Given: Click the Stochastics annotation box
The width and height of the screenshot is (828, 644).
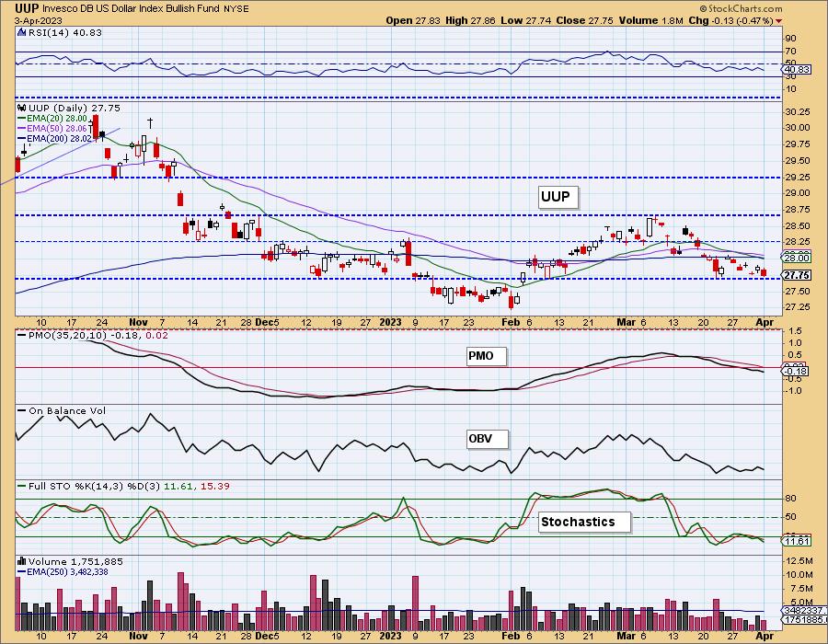Looking at the screenshot, I should [x=583, y=522].
